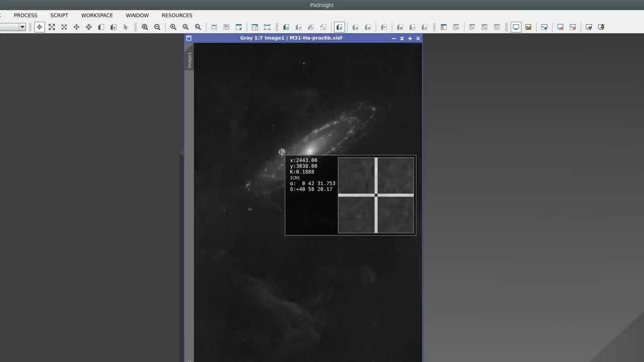Click the 'α: 0 42 31.753' coordinate text
This screenshot has width=644, height=362.
[x=312, y=184]
